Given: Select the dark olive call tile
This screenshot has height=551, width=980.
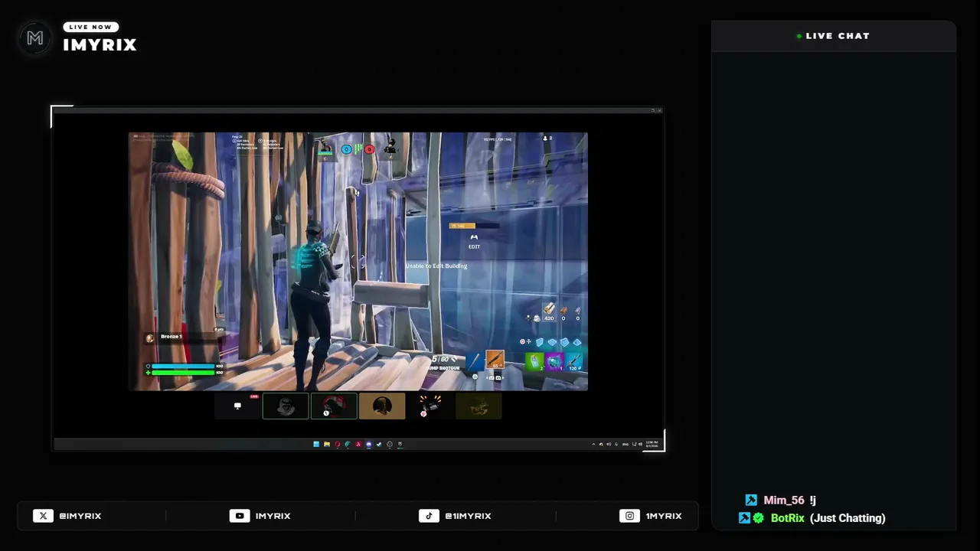Looking at the screenshot, I should 479,406.
